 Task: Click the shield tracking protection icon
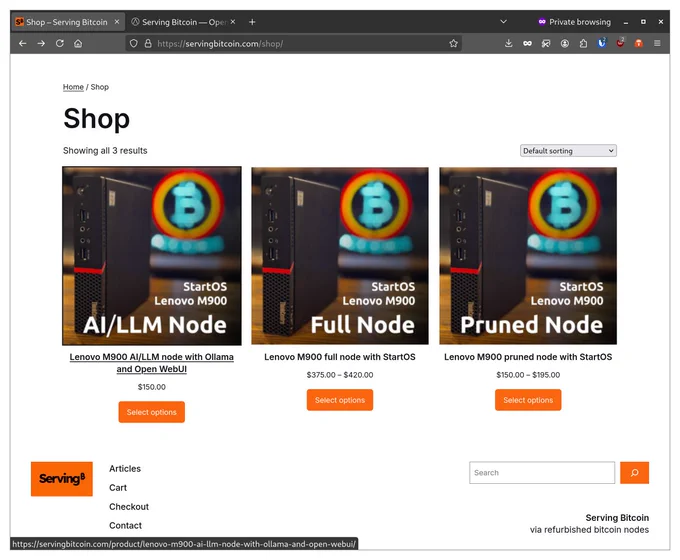pyautogui.click(x=134, y=43)
